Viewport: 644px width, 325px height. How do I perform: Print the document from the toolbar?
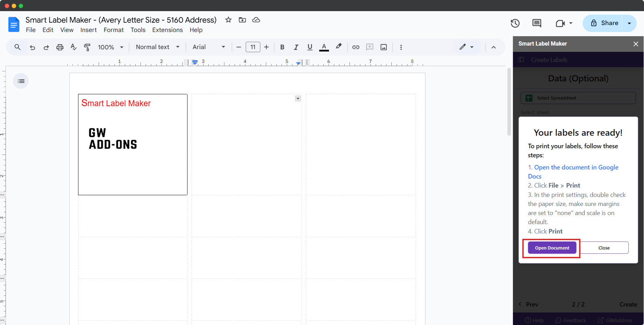60,47
